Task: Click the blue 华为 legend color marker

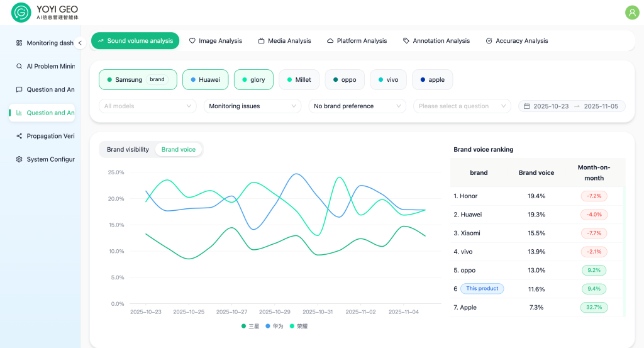Action: point(268,326)
